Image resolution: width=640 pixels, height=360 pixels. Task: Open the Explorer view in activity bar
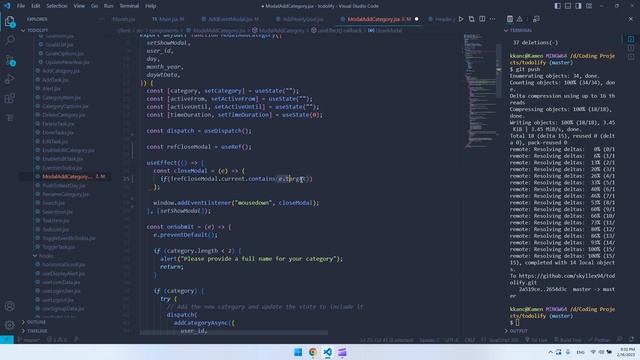pos(10,22)
